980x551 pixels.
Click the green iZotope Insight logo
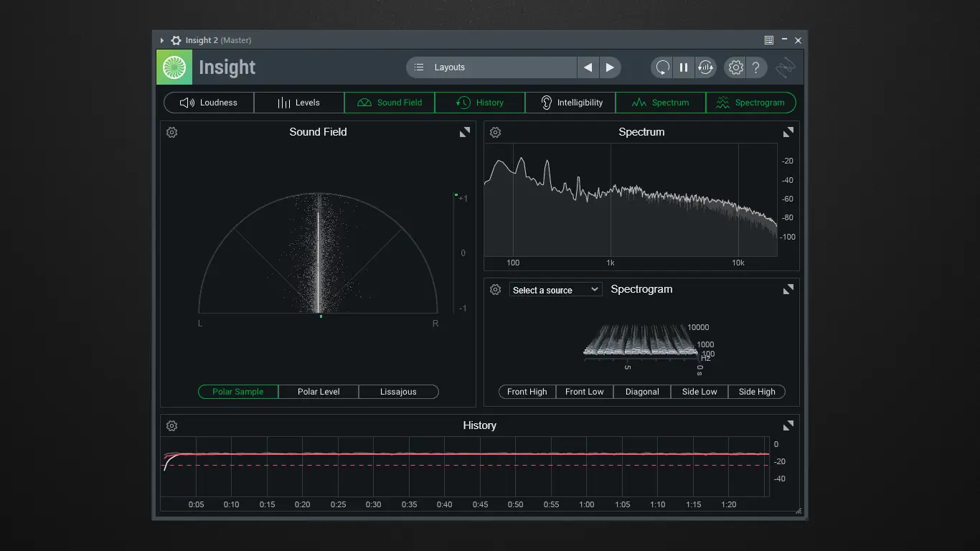point(174,67)
